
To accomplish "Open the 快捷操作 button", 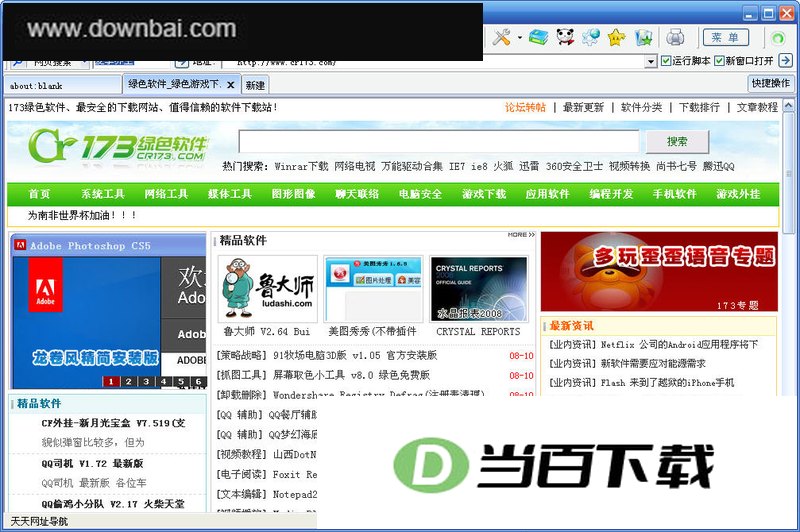I will tap(770, 83).
